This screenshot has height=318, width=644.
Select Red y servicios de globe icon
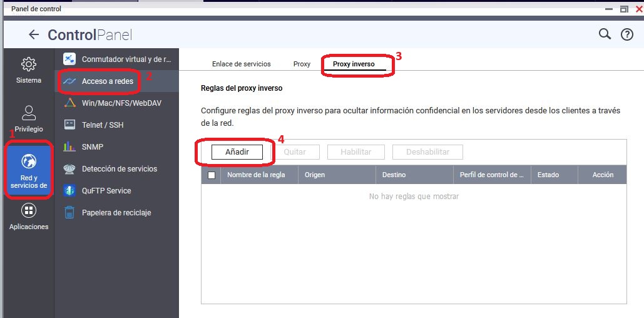(x=29, y=162)
